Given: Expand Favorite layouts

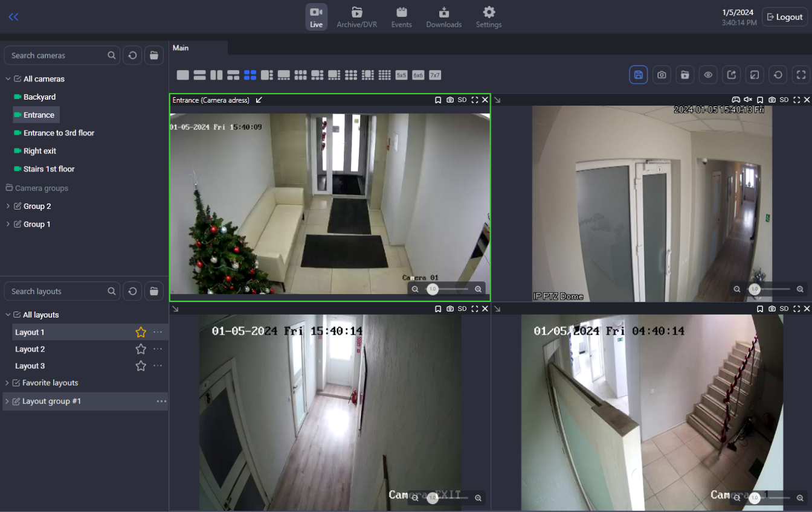Looking at the screenshot, I should click(x=7, y=383).
